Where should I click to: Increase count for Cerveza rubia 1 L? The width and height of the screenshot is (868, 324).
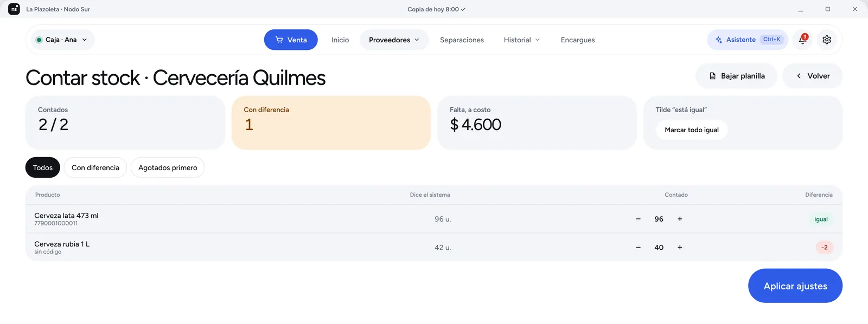pyautogui.click(x=680, y=247)
